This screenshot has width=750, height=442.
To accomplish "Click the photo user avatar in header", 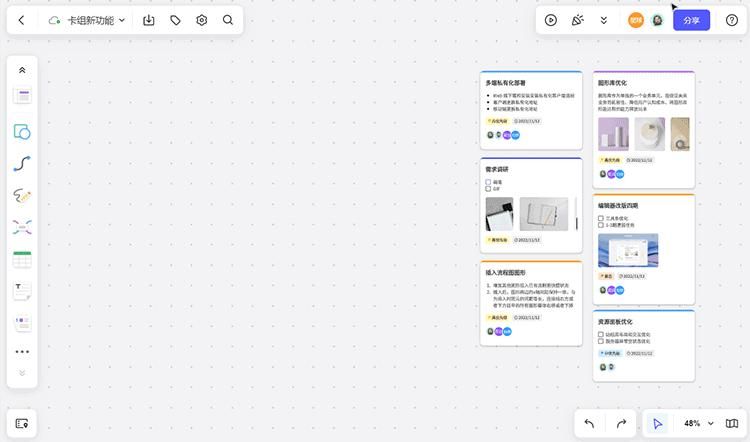I will 658,20.
